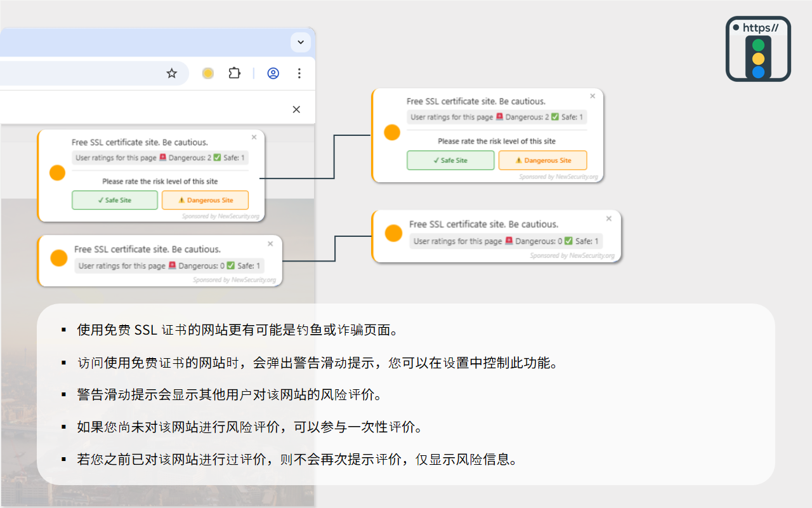Click Dangerous Site in the right popup
The image size is (812, 508).
542,160
